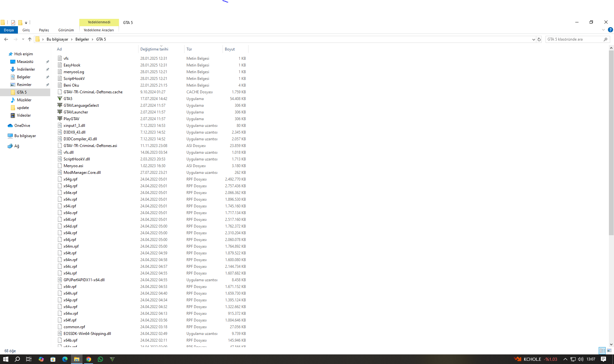Expand the ribbon chevron
This screenshot has width=614, height=364.
pos(603,30)
